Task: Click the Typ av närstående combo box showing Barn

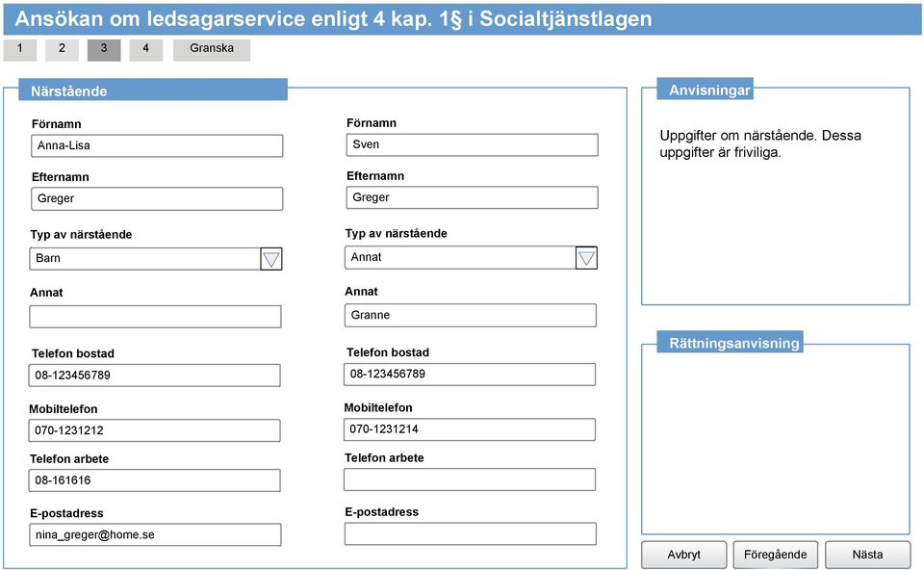Action: coord(156,259)
